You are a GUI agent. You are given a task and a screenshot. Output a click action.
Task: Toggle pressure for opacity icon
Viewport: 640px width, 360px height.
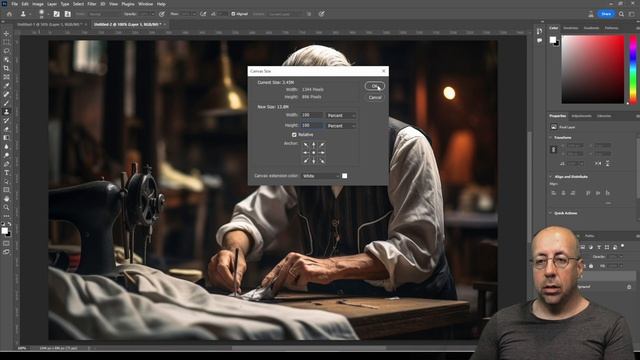[162, 14]
